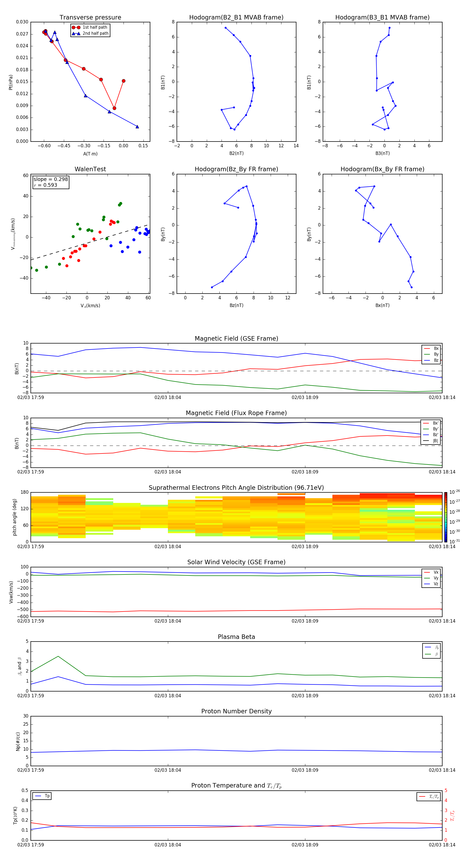Viewport: 473px width, 868px height.
Task: Click the 'B3(nT)' x-axis label
Action: 382,153
